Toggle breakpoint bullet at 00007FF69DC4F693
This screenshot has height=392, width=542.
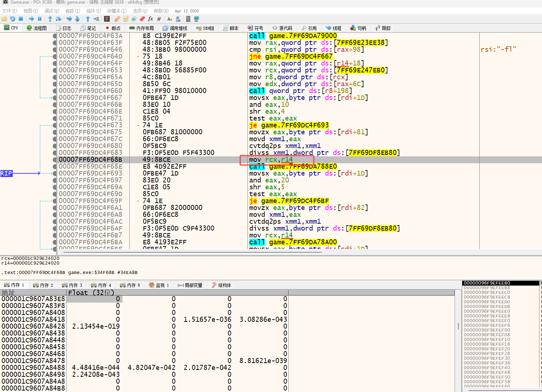(x=55, y=173)
